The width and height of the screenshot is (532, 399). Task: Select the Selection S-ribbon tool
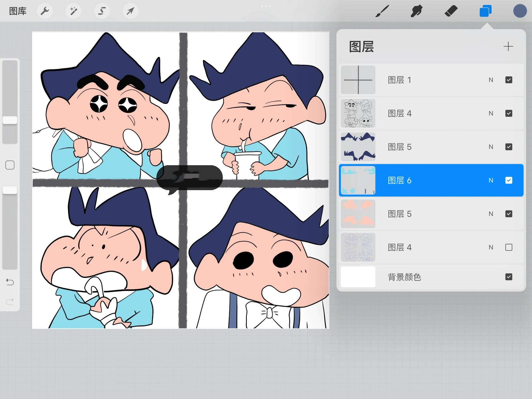[102, 11]
